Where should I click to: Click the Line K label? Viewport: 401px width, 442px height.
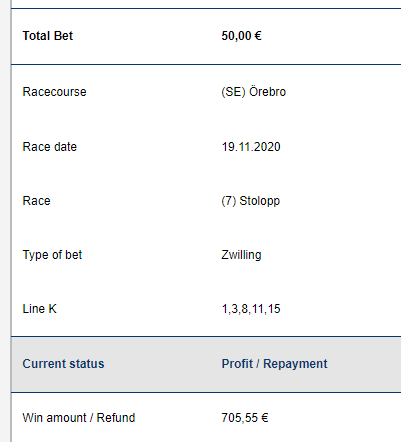[40, 309]
